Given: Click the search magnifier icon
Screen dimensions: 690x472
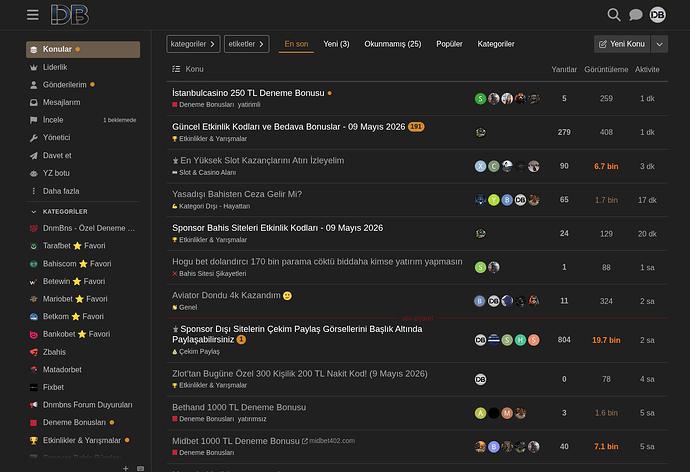Looking at the screenshot, I should 613,15.
